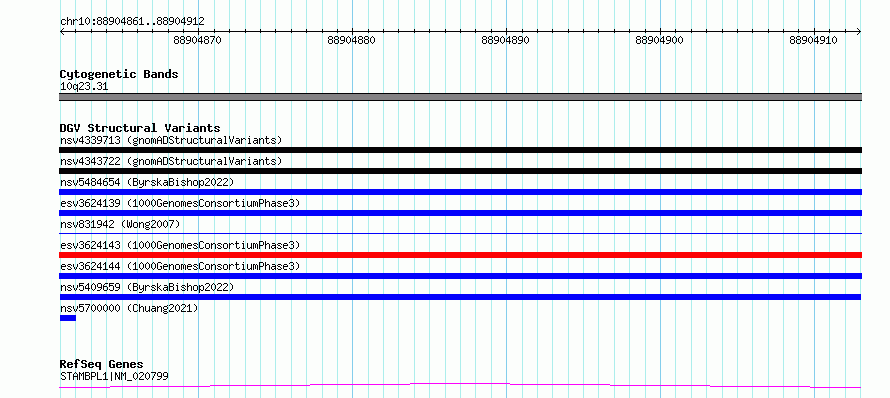Viewport: 890px width, 398px height.
Task: Click the chr10:88904861..88904912 region label
Action: [x=132, y=21]
